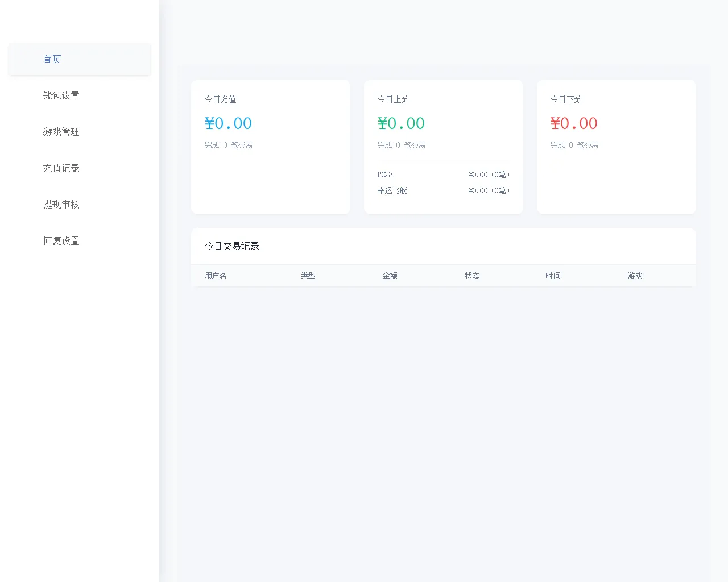Open 回复设置 in the sidebar
Viewport: 728px width, 582px height.
pyautogui.click(x=61, y=241)
